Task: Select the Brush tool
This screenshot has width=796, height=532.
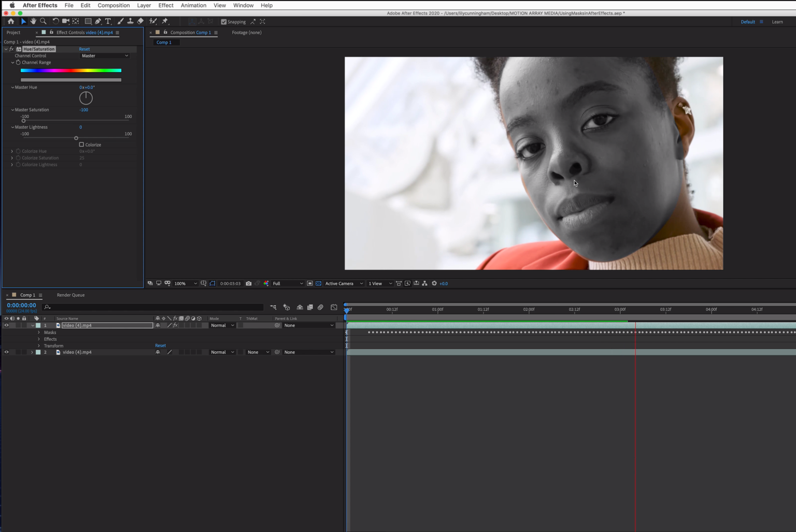Action: [120, 21]
